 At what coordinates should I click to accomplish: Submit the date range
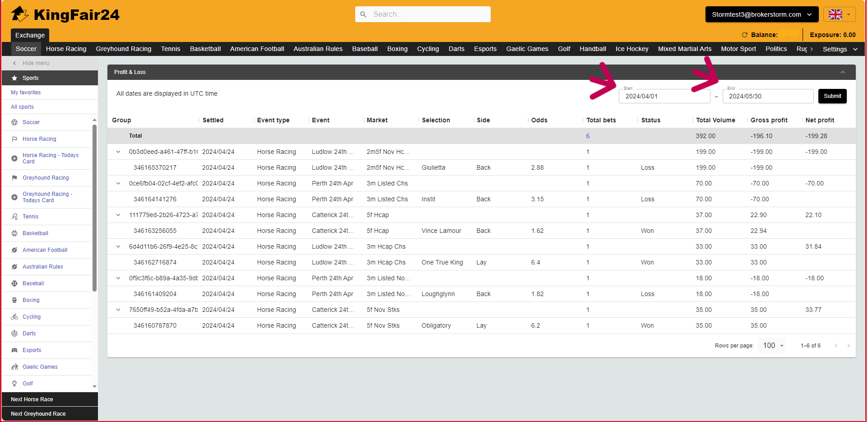point(832,96)
